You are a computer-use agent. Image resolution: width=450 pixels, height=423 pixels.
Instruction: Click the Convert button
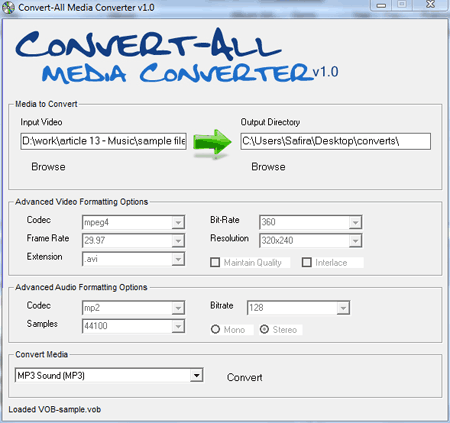click(x=245, y=377)
